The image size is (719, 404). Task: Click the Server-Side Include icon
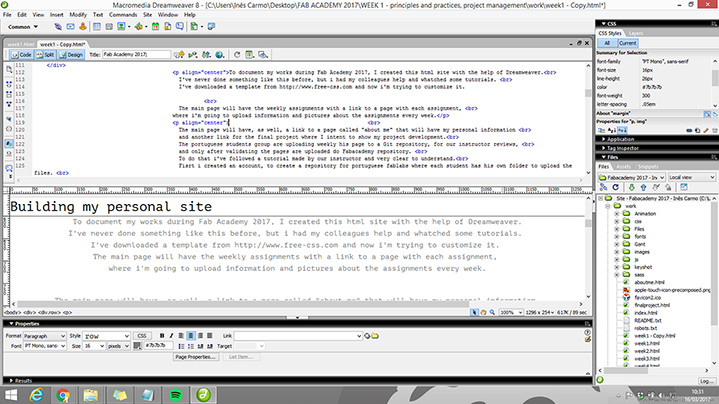(x=168, y=27)
